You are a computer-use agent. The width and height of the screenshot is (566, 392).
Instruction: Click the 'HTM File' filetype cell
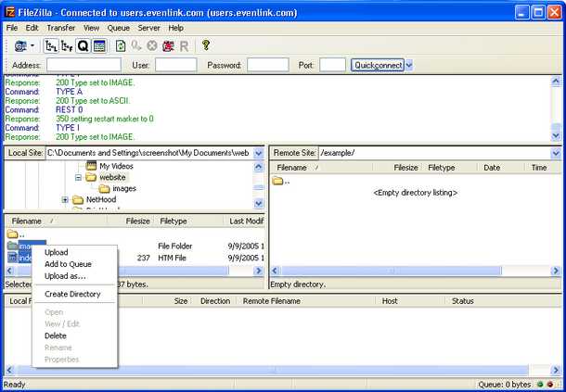[x=172, y=258]
